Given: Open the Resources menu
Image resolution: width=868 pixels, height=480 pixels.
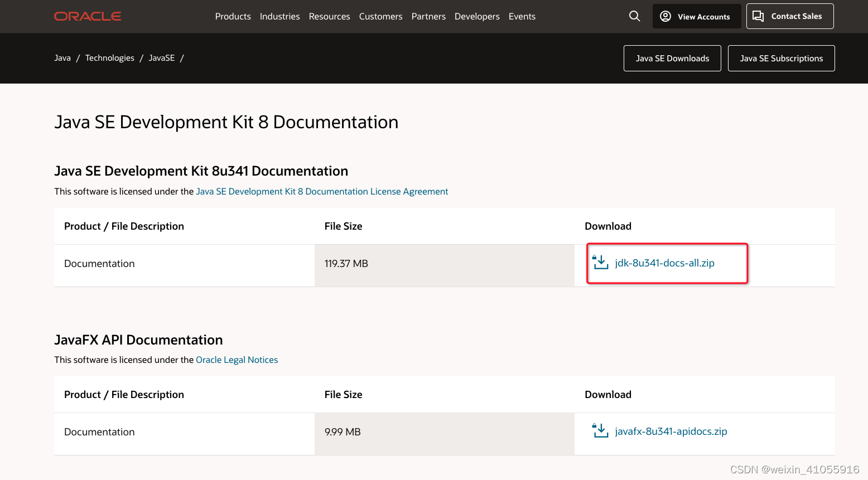Looking at the screenshot, I should (x=329, y=17).
